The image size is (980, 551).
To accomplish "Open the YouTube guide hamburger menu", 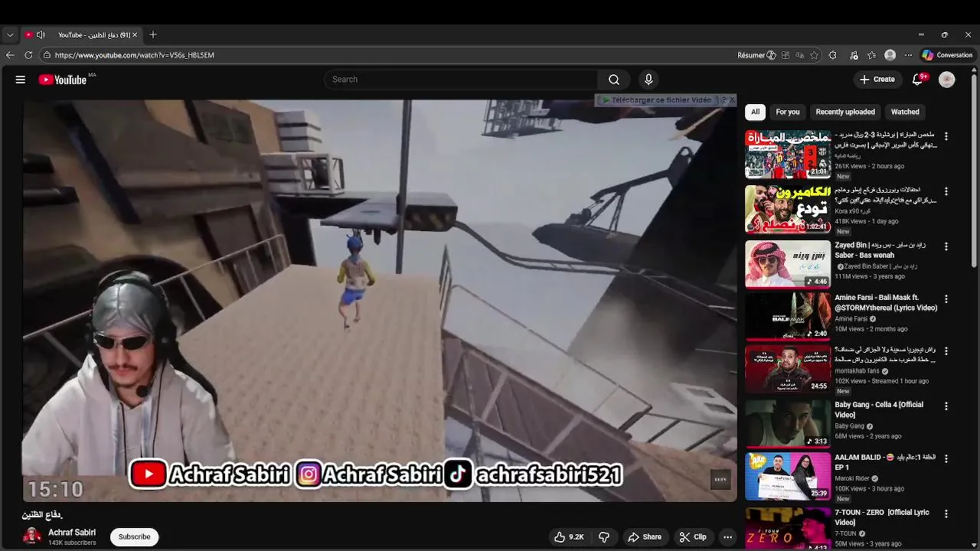I will (x=21, y=80).
